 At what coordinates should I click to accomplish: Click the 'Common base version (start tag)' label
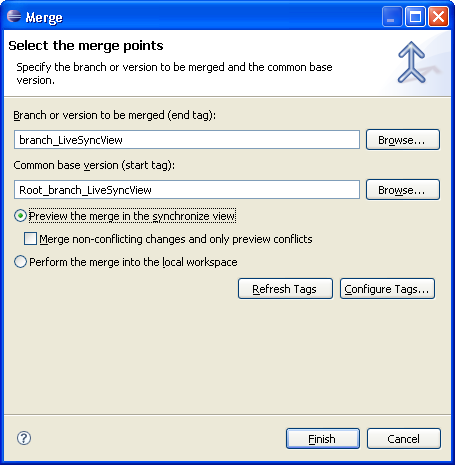click(94, 165)
